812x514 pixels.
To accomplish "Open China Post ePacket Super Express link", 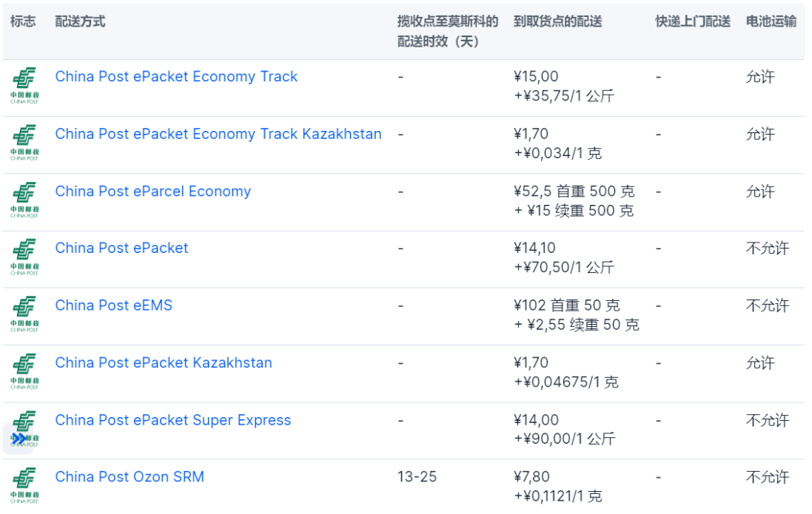I will tap(173, 420).
